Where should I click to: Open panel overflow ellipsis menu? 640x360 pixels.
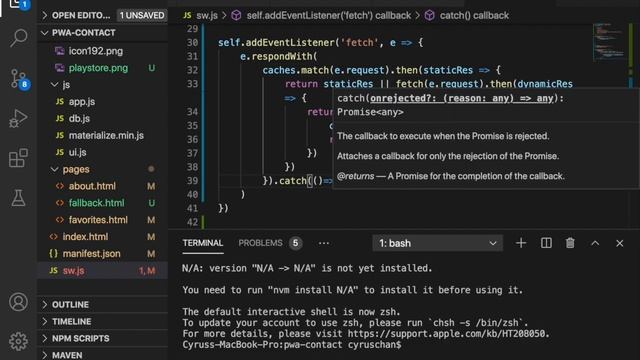(324, 243)
